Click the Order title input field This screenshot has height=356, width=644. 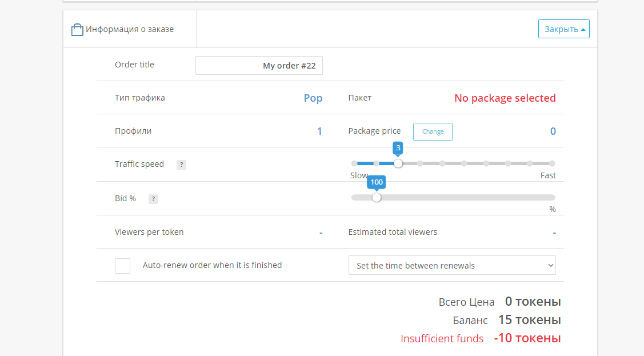[x=259, y=66]
